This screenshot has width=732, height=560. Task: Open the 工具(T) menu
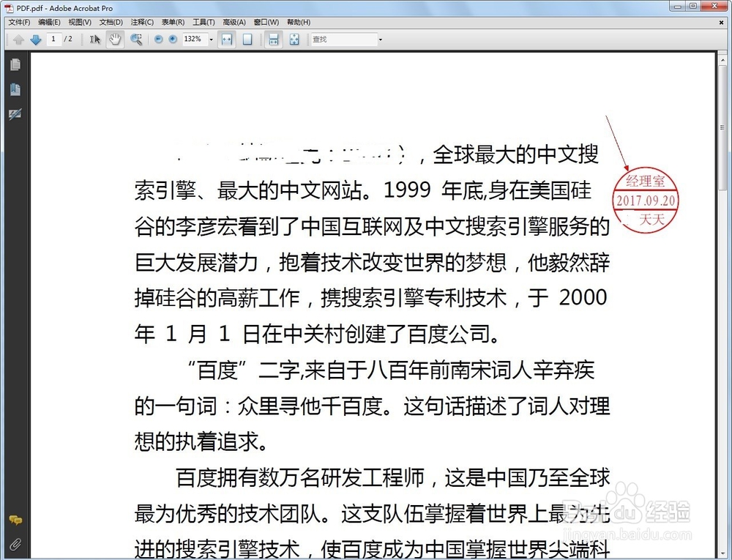203,22
